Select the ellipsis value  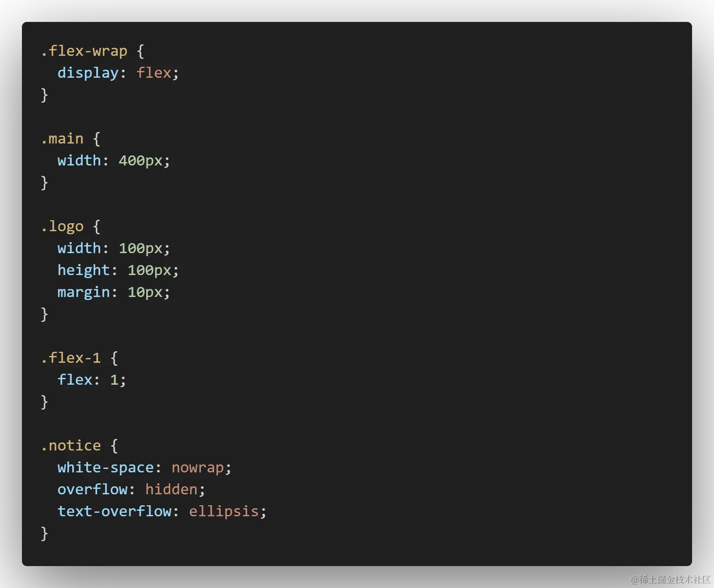[x=223, y=511]
